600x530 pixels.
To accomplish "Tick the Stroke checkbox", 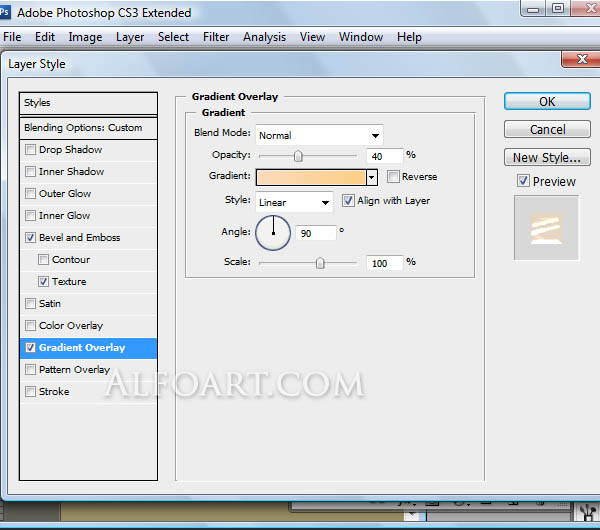I will pos(30,392).
